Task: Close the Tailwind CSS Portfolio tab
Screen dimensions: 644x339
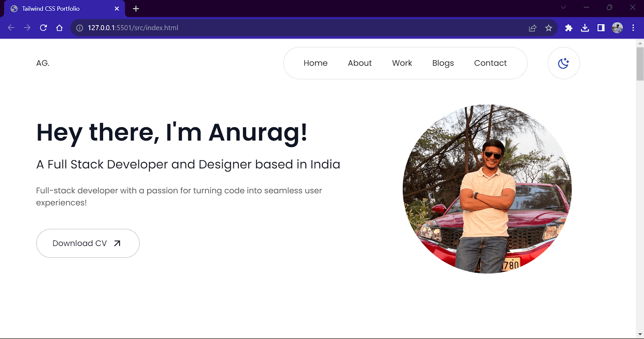Action: tap(117, 8)
